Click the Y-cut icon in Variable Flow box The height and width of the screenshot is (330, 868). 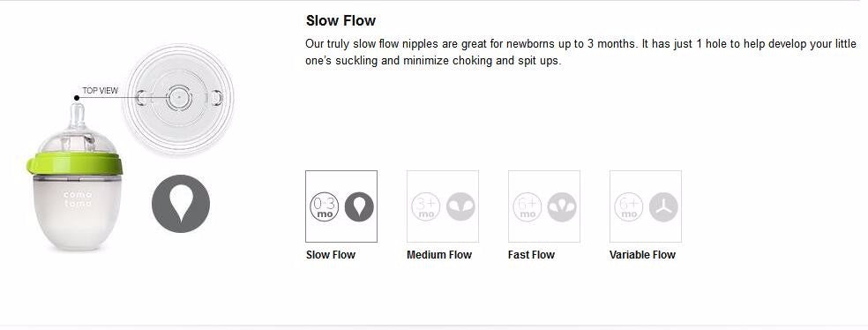pyautogui.click(x=663, y=207)
